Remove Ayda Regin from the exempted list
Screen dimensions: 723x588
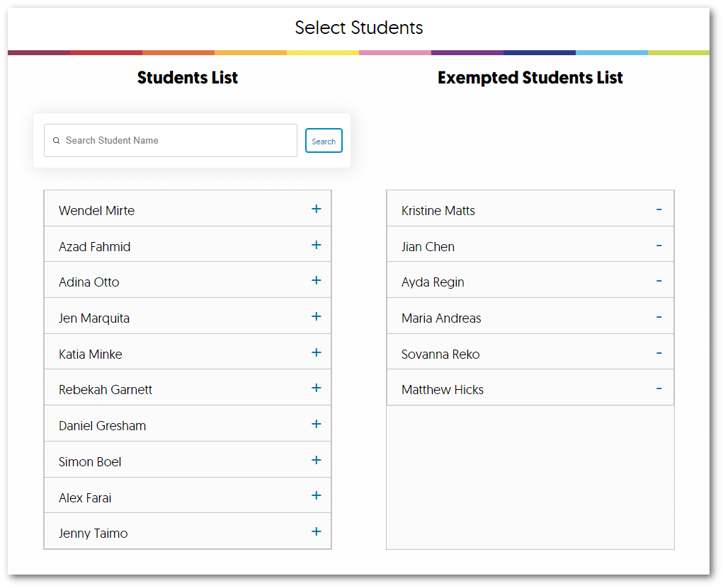click(659, 281)
